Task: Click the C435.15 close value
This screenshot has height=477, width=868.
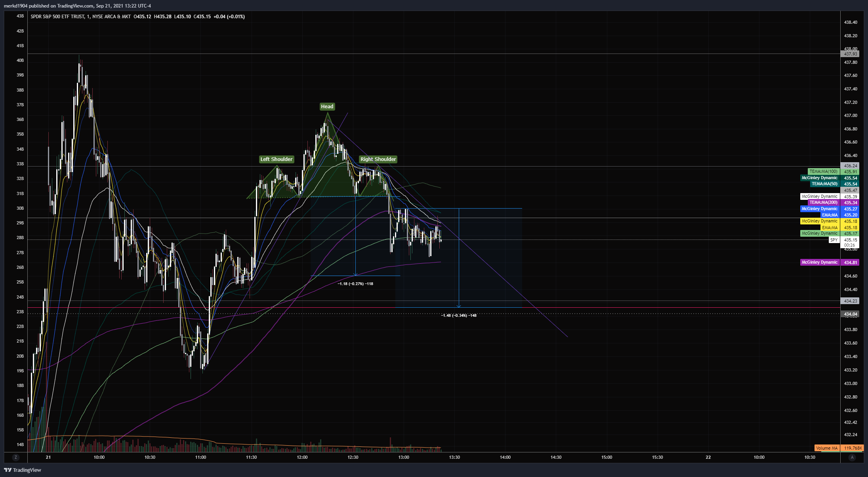Action: (202, 17)
